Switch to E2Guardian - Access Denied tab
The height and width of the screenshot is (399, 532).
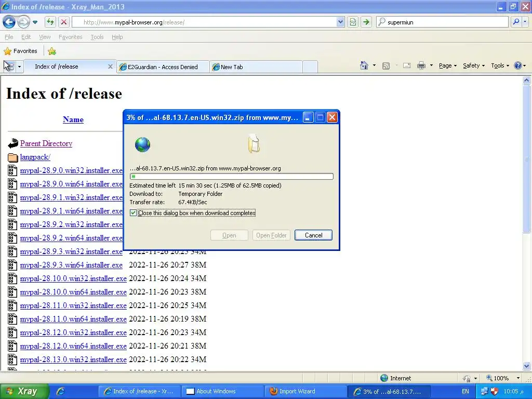pyautogui.click(x=163, y=67)
